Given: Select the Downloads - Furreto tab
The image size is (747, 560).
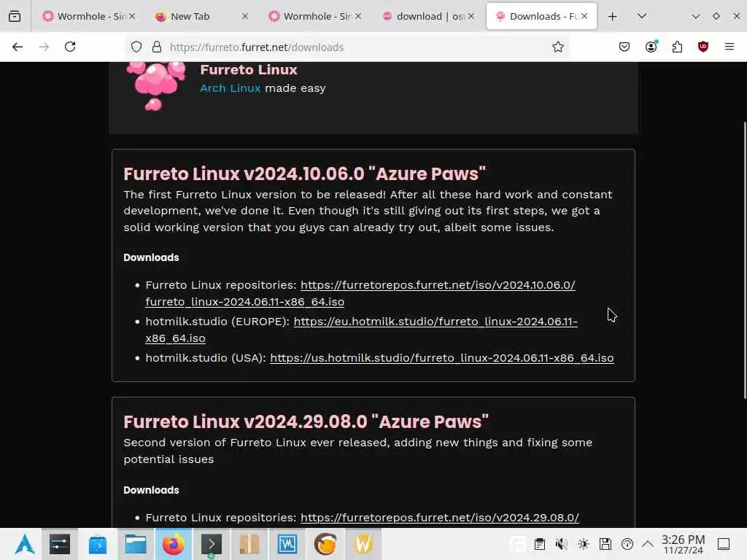Looking at the screenshot, I should tap(541, 16).
